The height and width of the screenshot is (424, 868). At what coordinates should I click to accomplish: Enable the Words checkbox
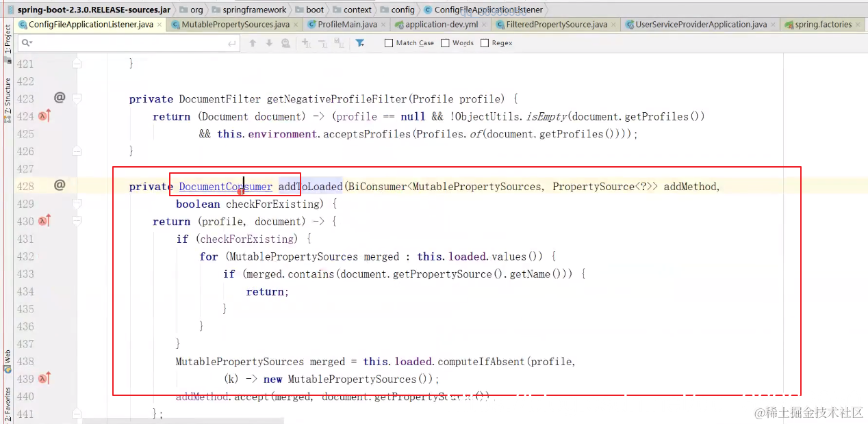pyautogui.click(x=445, y=43)
